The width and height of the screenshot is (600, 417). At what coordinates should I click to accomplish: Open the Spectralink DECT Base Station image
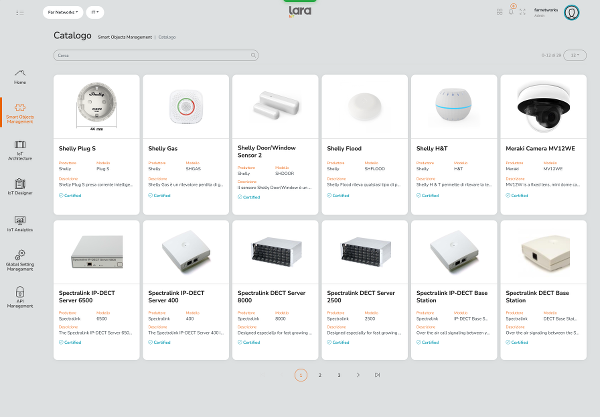point(543,252)
